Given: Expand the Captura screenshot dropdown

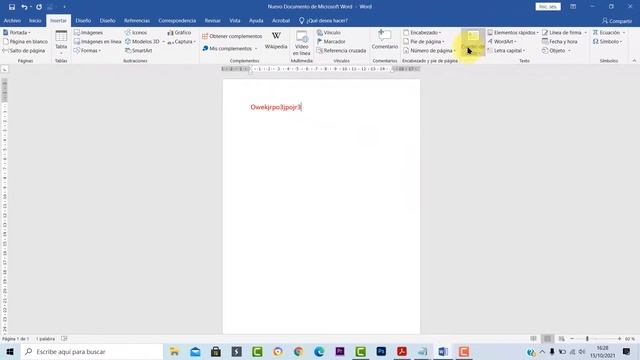Looking at the screenshot, I should point(181,42).
